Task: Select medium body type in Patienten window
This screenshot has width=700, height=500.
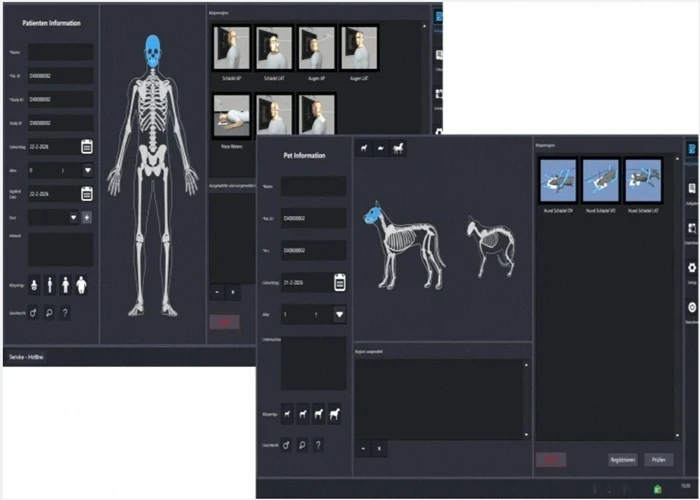Action: (x=66, y=285)
